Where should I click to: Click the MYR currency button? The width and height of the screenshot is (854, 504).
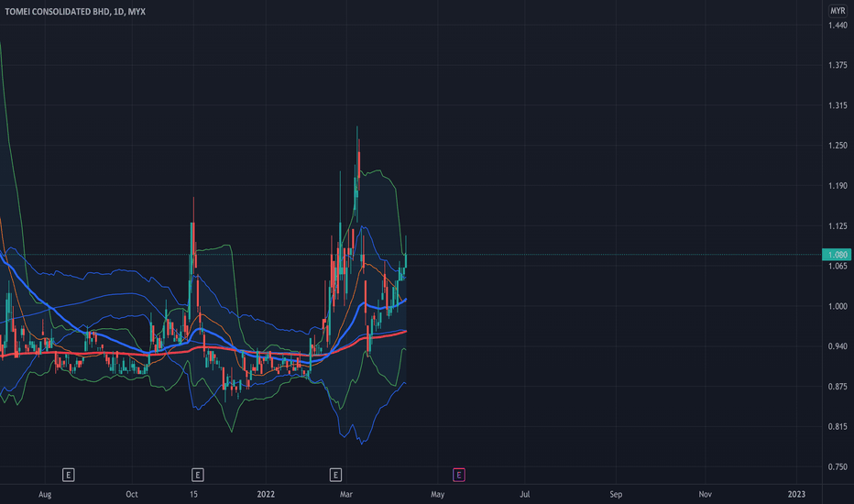click(x=838, y=11)
